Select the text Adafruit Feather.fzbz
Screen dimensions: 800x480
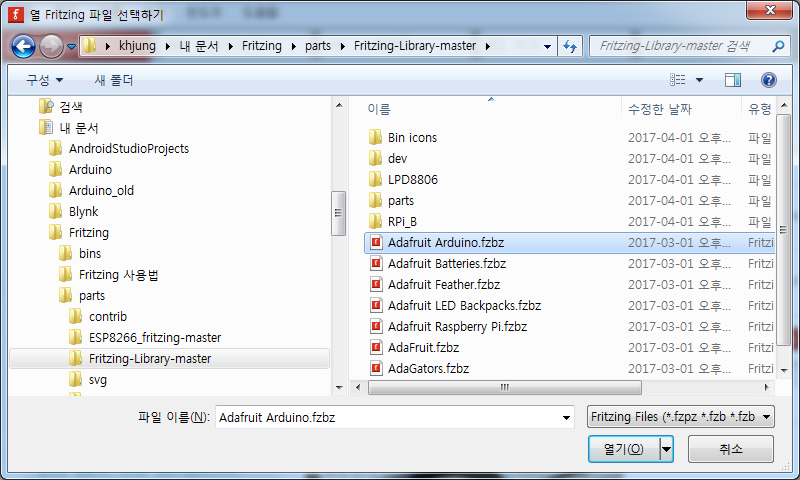pos(444,284)
